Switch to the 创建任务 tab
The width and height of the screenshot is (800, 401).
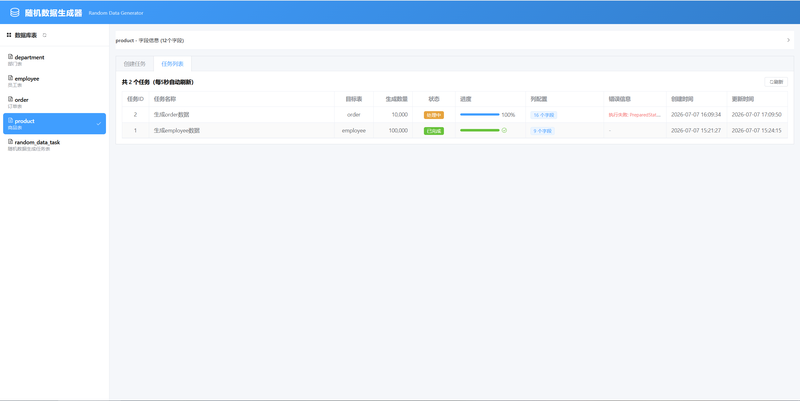coord(135,64)
